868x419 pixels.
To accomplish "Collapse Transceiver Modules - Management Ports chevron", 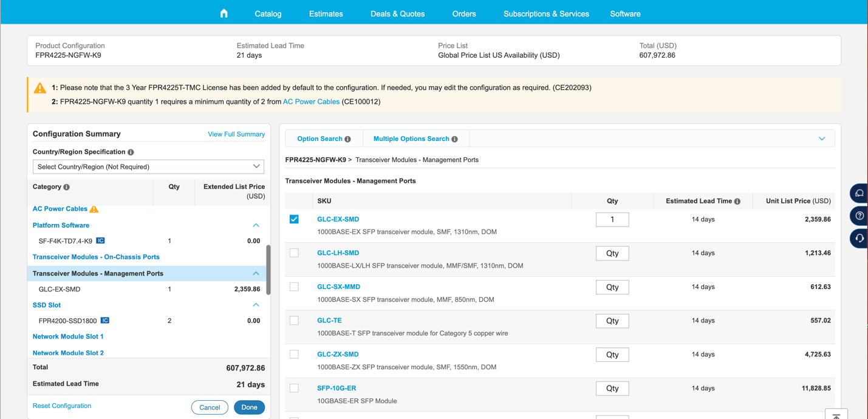I will point(256,274).
